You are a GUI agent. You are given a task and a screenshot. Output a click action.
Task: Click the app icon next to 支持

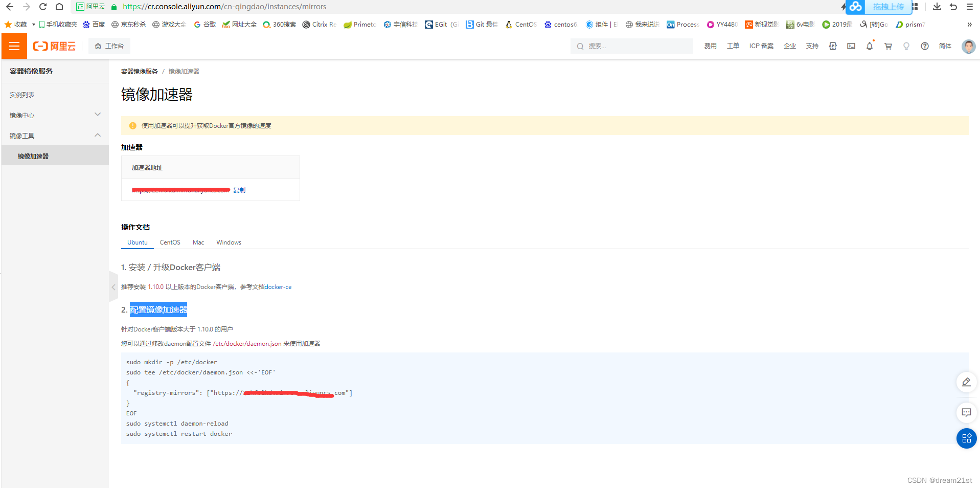tap(833, 46)
